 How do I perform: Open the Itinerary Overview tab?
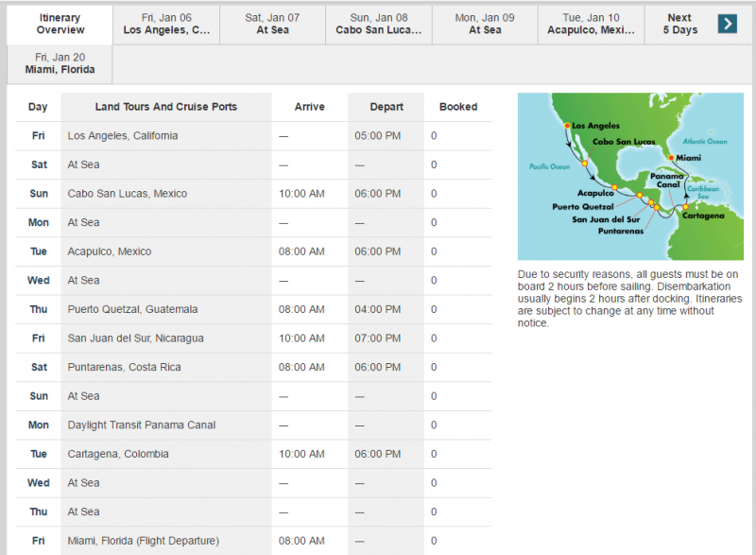[60, 25]
